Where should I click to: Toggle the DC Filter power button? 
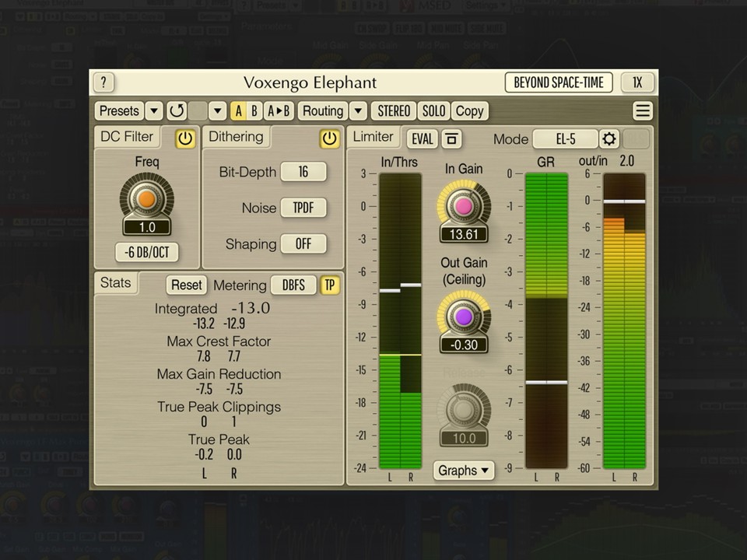pos(185,138)
